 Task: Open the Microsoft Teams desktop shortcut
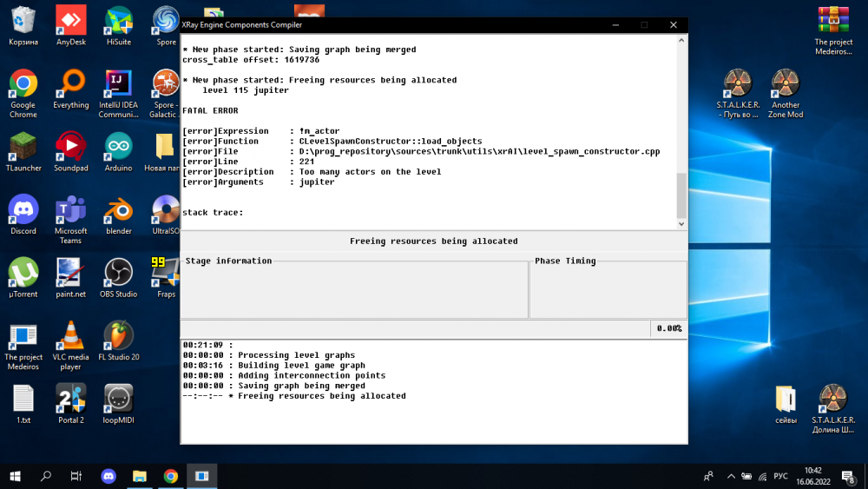click(x=71, y=219)
